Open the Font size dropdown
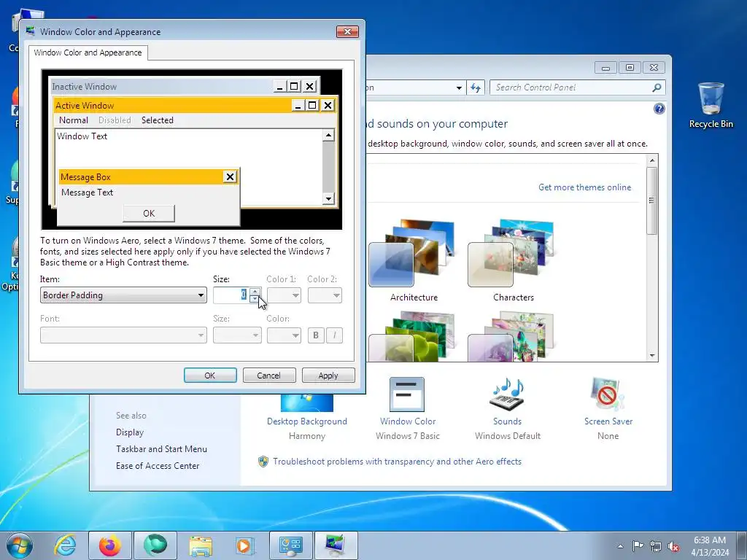The width and height of the screenshot is (747, 560). coord(237,335)
